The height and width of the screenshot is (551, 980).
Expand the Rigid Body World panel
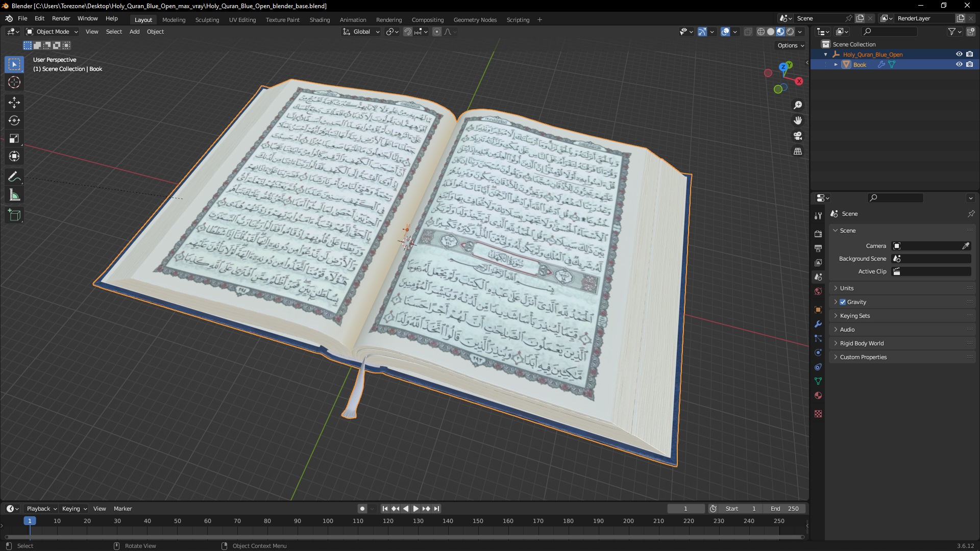pos(902,343)
